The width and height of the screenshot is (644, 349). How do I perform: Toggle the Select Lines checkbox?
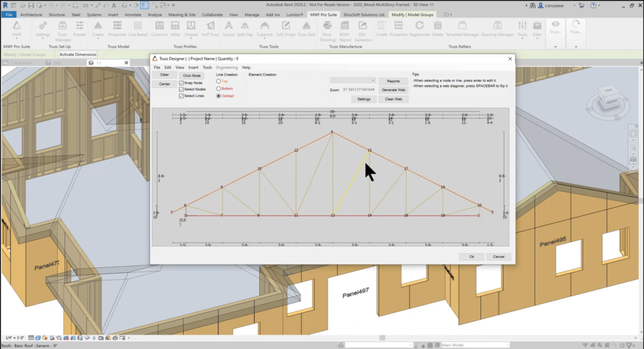coord(181,96)
